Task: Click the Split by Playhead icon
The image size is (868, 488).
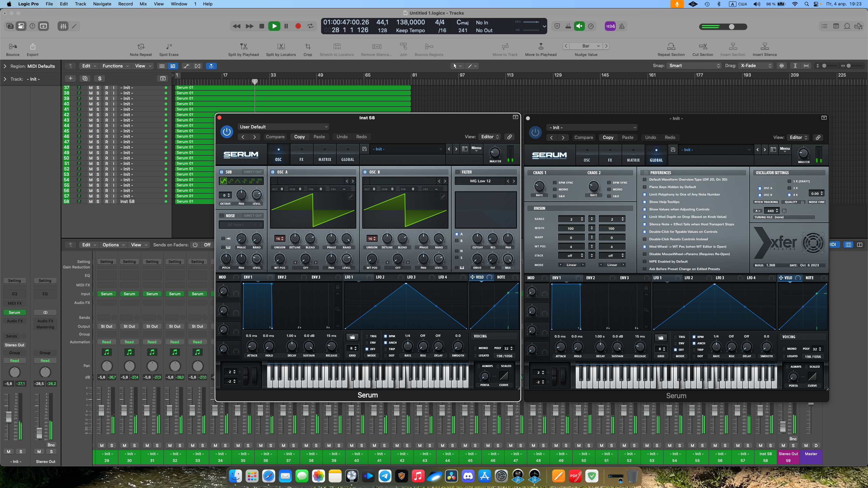Action: [243, 46]
